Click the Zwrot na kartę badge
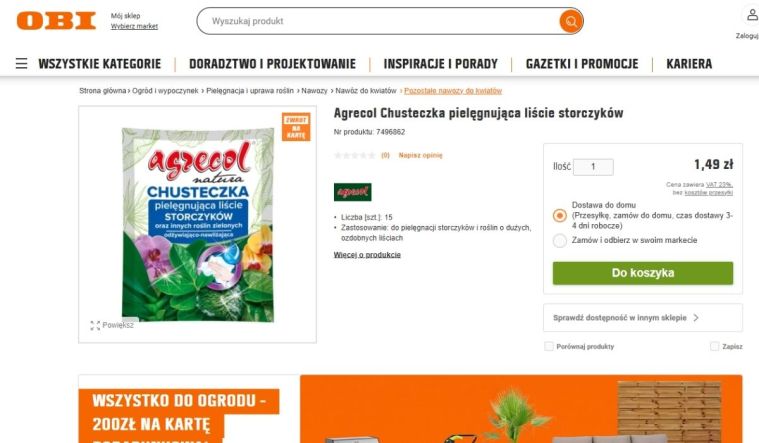The image size is (759, 443). click(x=296, y=127)
